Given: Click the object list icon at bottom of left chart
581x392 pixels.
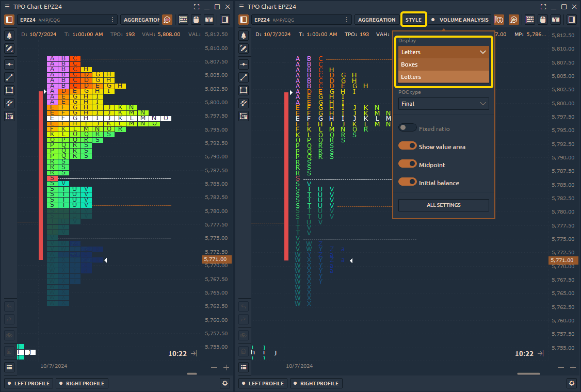Looking at the screenshot, I should click(x=9, y=367).
